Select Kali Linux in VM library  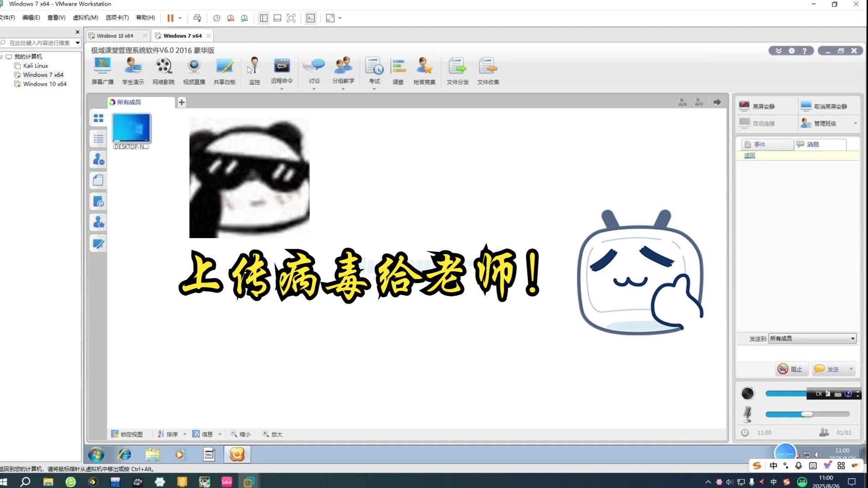[36, 66]
